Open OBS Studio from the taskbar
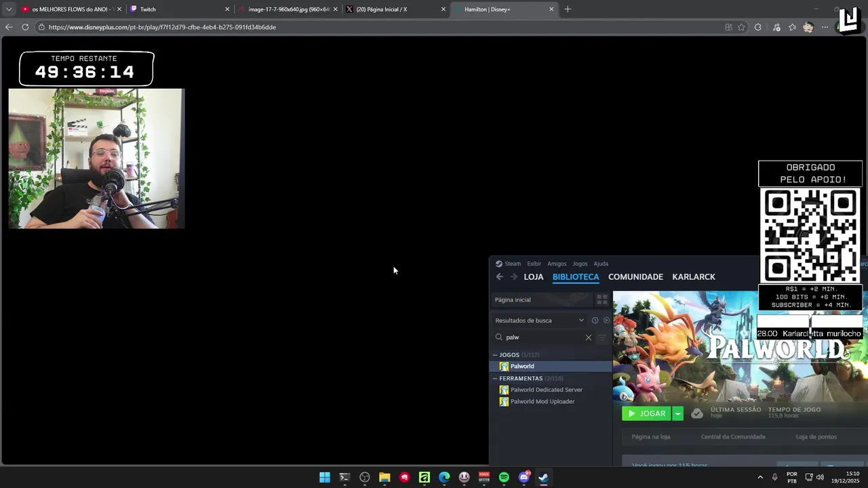The image size is (868, 488). 365,478
